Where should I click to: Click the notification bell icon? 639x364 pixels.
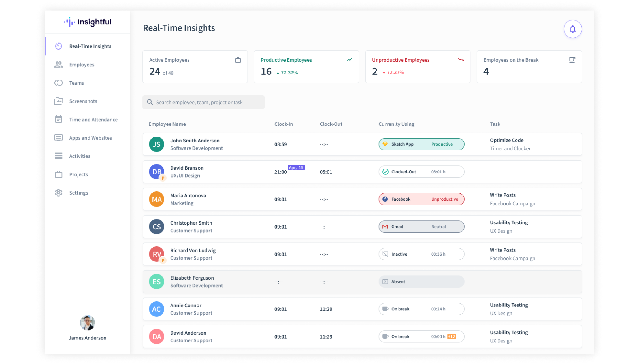[572, 29]
